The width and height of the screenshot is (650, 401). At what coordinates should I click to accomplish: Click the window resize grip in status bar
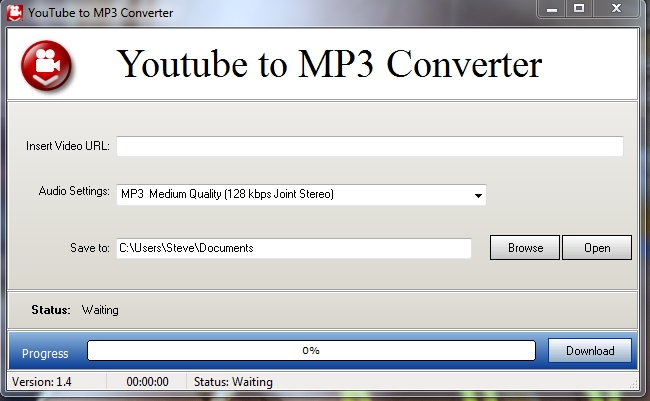[634, 384]
